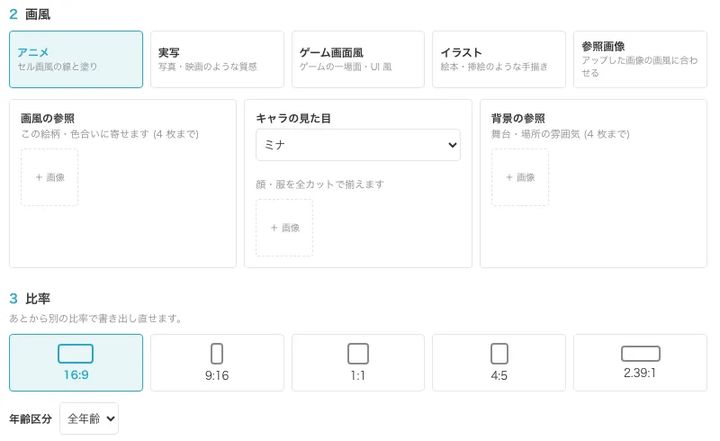Open the キャラの見た目 dropdown showing ミナ
The image size is (720, 441).
tap(358, 145)
